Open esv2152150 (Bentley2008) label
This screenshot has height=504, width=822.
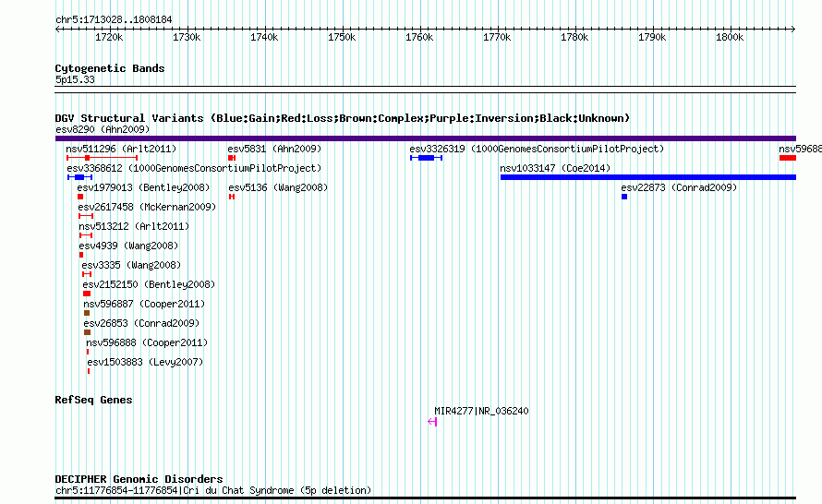click(149, 284)
